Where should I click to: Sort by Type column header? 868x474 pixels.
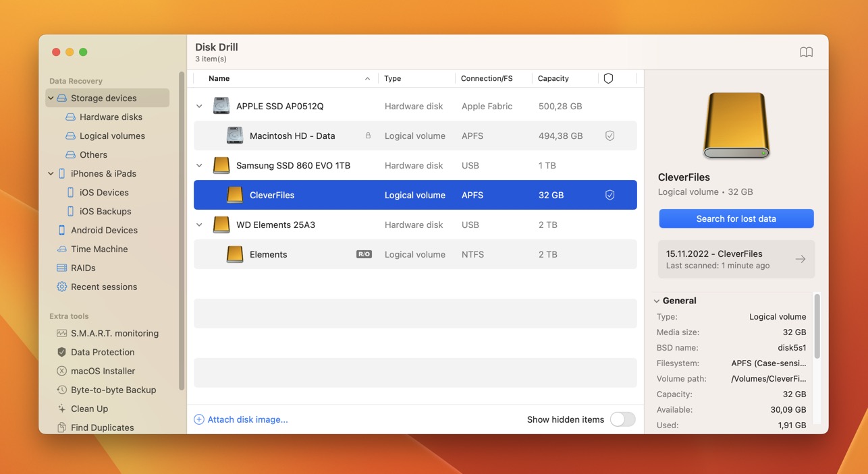click(393, 79)
